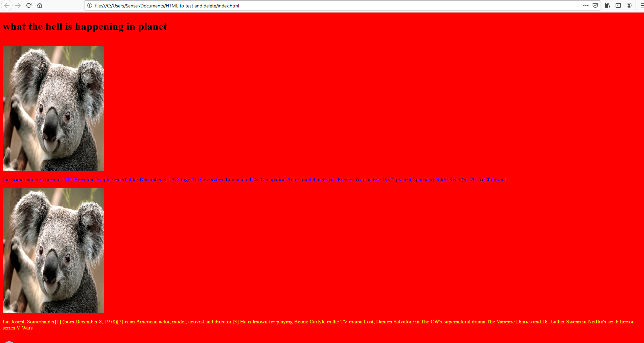
Task: Reload the current page
Action: click(x=29, y=5)
